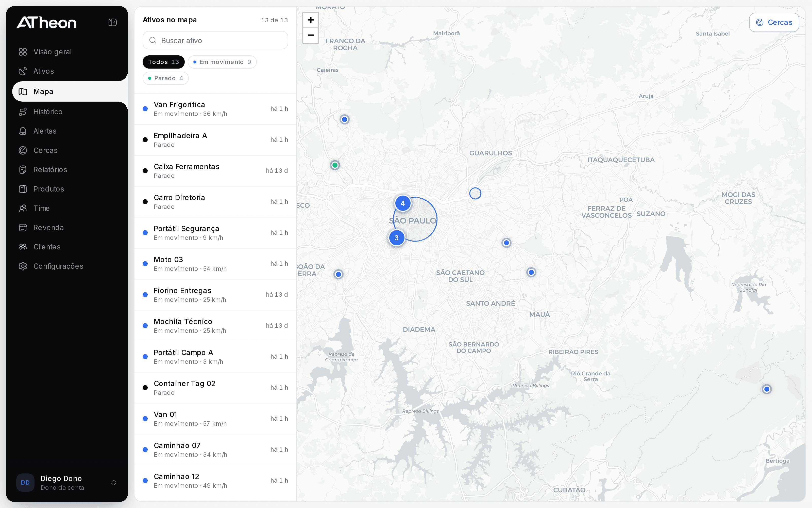This screenshot has height=508, width=812.
Task: Click the Alertas bell icon
Action: point(23,131)
